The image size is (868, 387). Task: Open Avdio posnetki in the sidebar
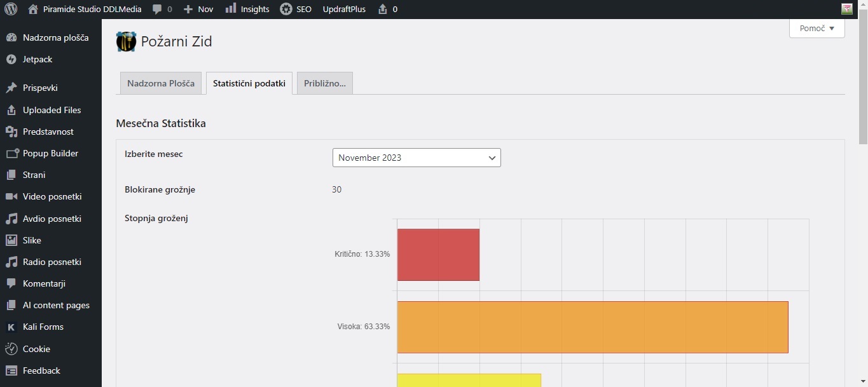coord(51,219)
